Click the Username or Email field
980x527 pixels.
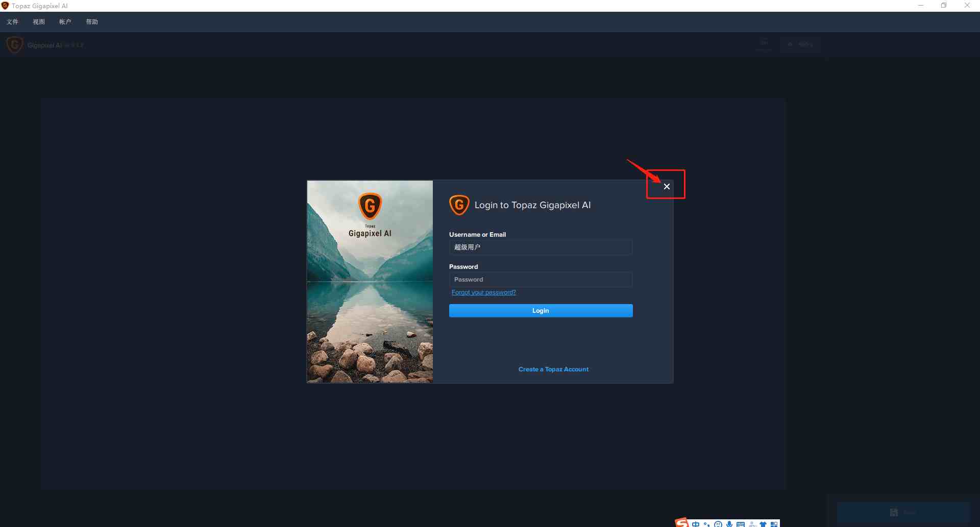(x=541, y=247)
